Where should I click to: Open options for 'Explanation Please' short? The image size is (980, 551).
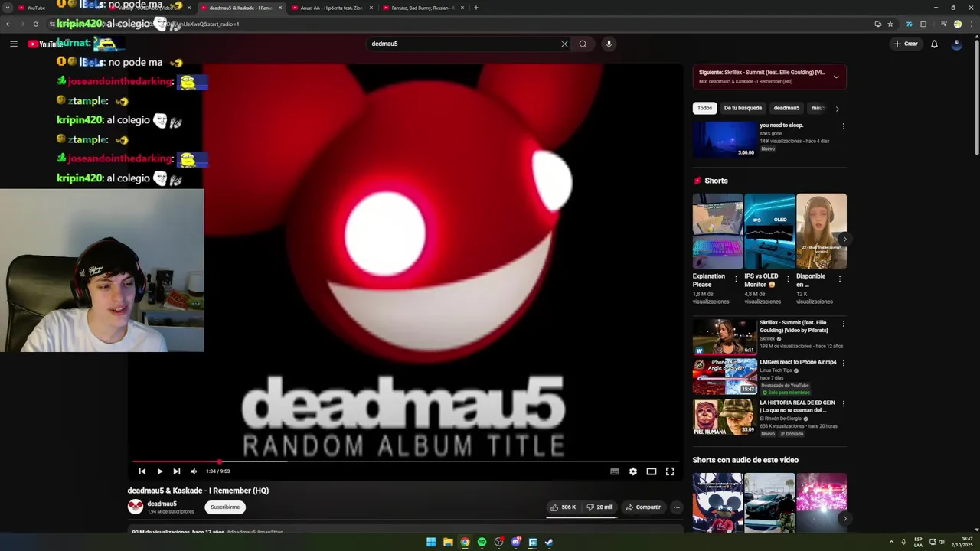736,279
